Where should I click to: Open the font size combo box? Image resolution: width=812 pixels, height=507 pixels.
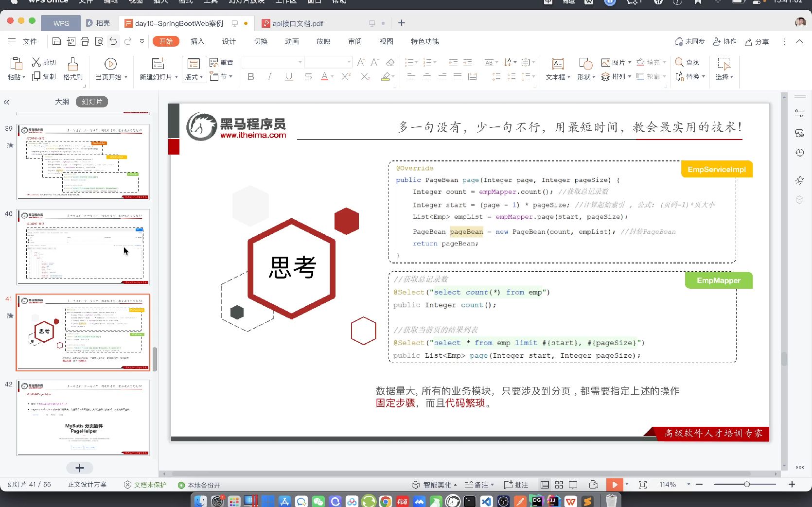click(x=328, y=62)
